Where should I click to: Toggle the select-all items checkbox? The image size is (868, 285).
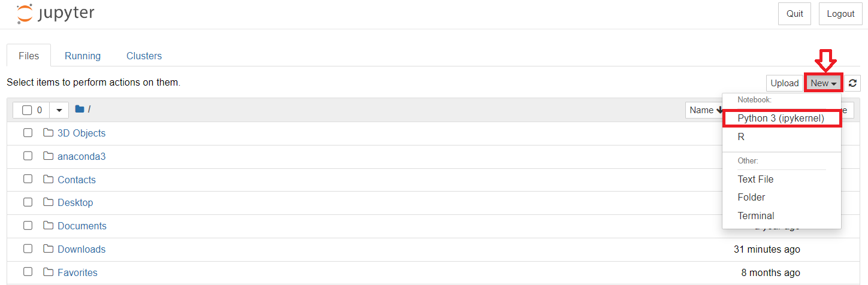pos(27,110)
